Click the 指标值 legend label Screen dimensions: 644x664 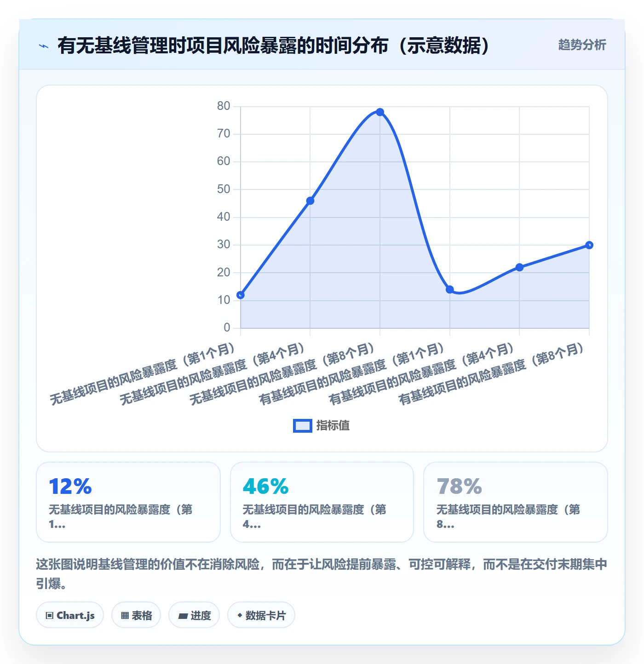[x=333, y=426]
